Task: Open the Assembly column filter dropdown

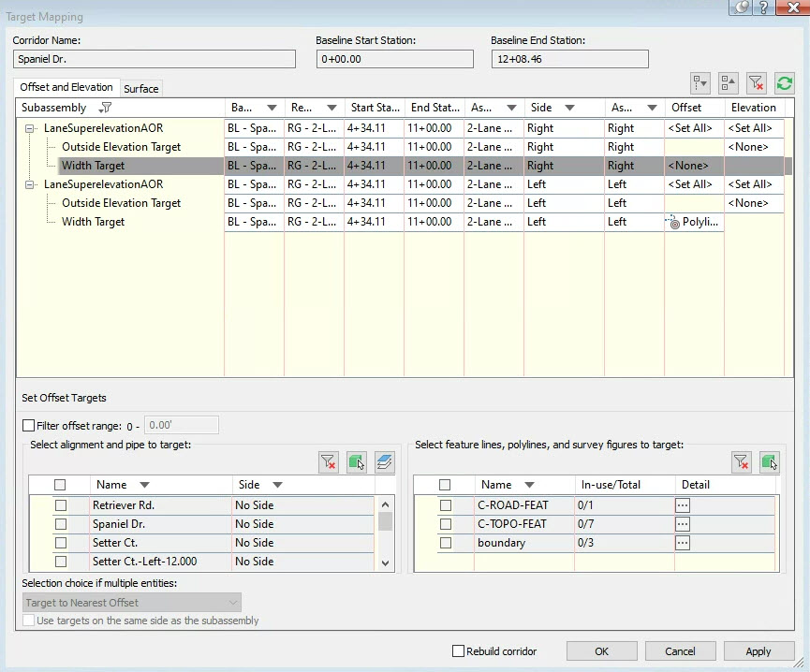Action: tap(511, 108)
